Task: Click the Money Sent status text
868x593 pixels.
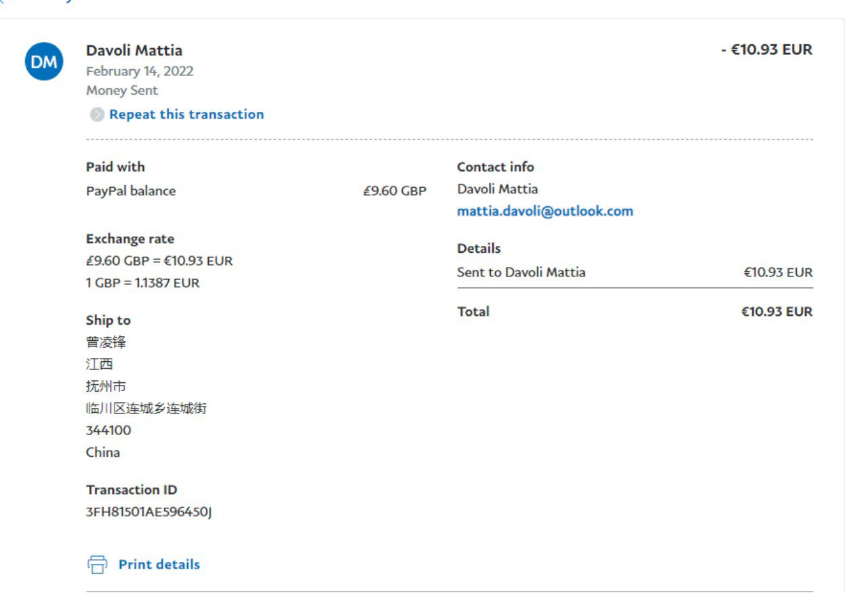Action: [122, 90]
